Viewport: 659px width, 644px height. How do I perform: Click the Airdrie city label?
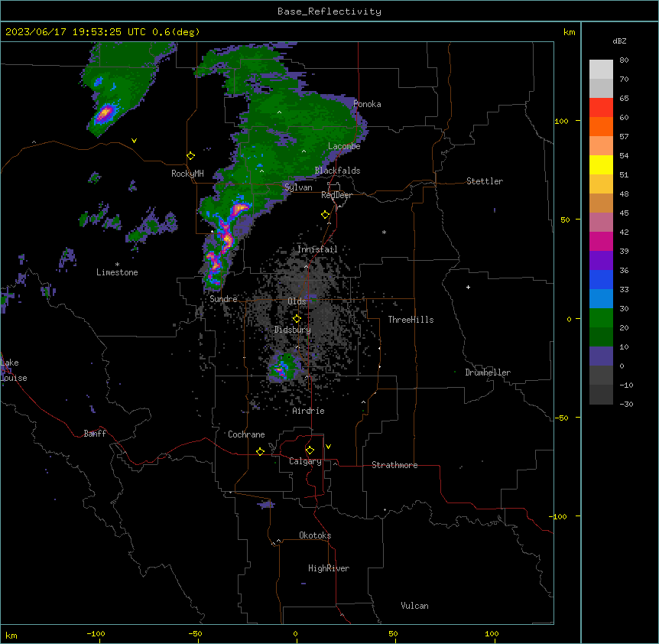(308, 411)
